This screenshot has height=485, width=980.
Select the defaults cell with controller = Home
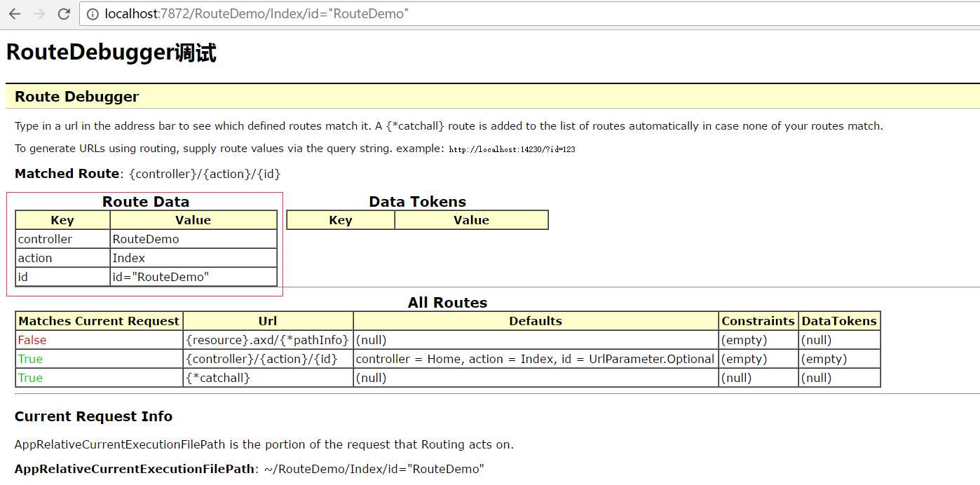536,359
